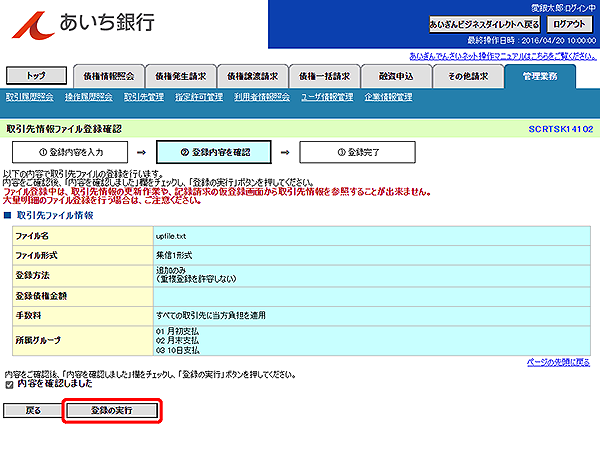Click step ② 登録内容を確認 box
600x465 pixels.
[214, 152]
